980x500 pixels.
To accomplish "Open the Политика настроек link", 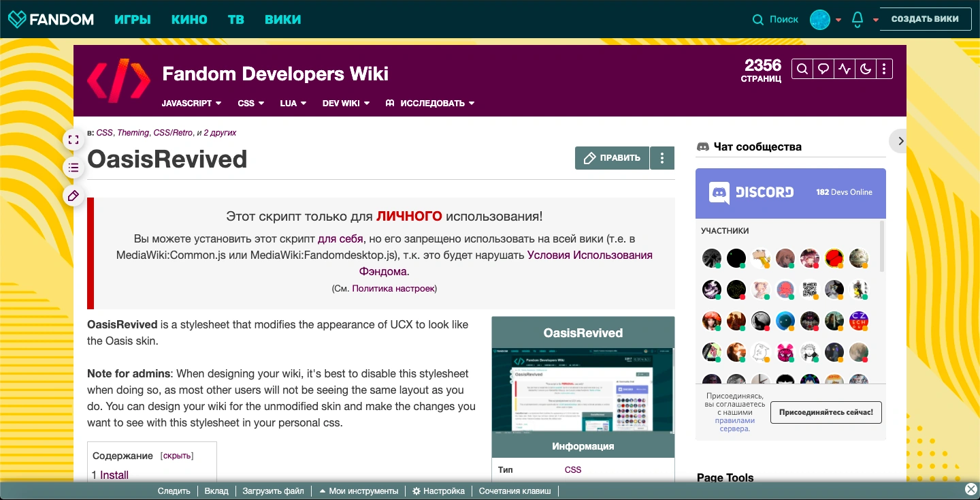I will click(393, 288).
